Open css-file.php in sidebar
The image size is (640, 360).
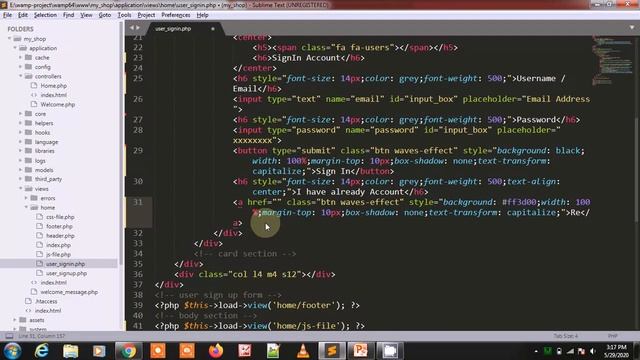coord(60,217)
